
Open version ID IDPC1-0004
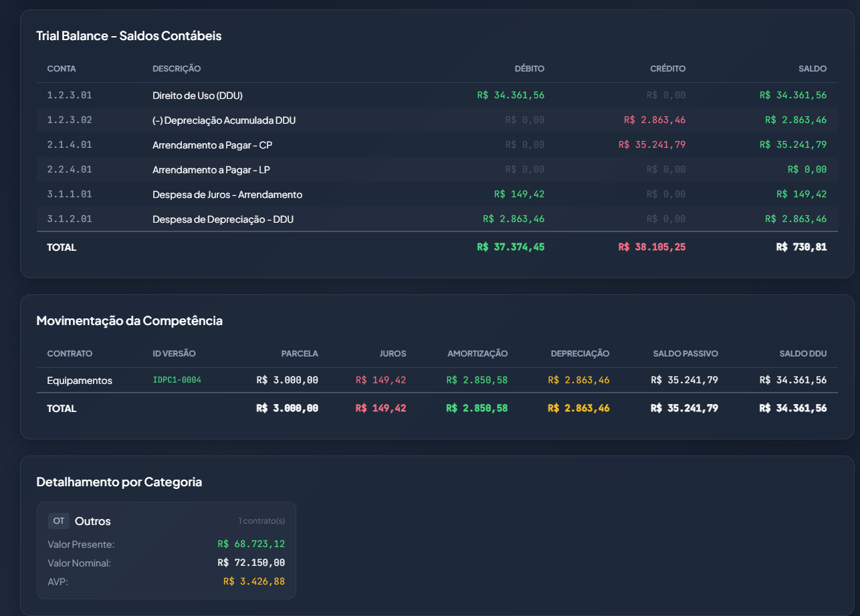[x=177, y=380]
